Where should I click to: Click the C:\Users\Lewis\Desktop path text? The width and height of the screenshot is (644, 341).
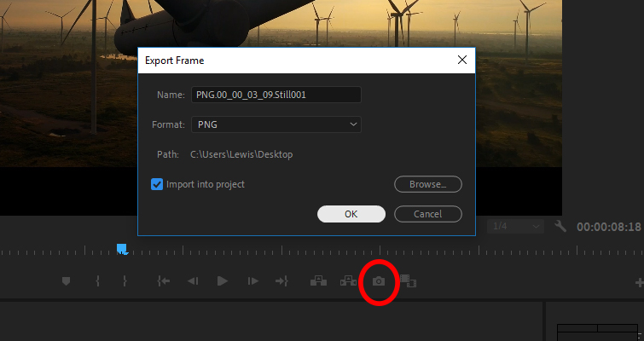tap(241, 154)
